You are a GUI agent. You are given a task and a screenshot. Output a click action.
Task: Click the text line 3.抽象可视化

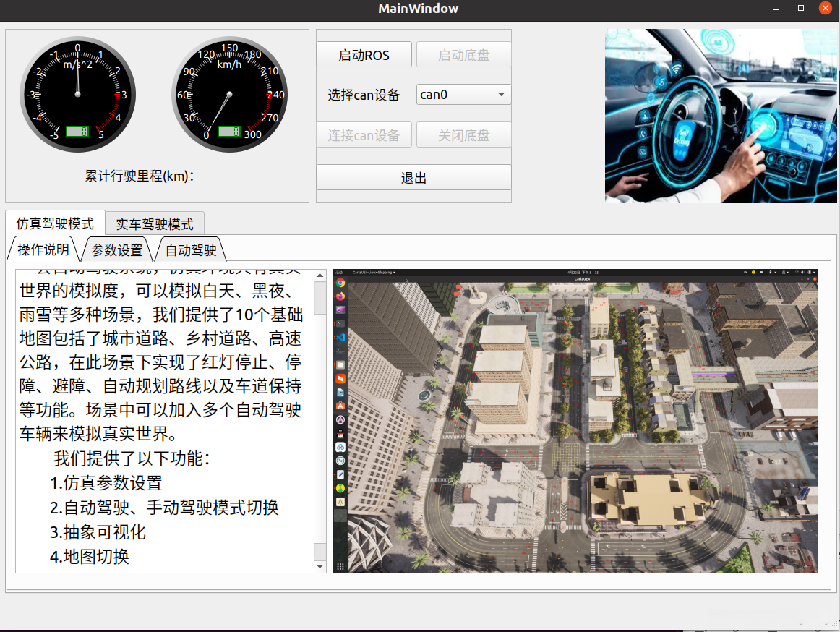(98, 531)
